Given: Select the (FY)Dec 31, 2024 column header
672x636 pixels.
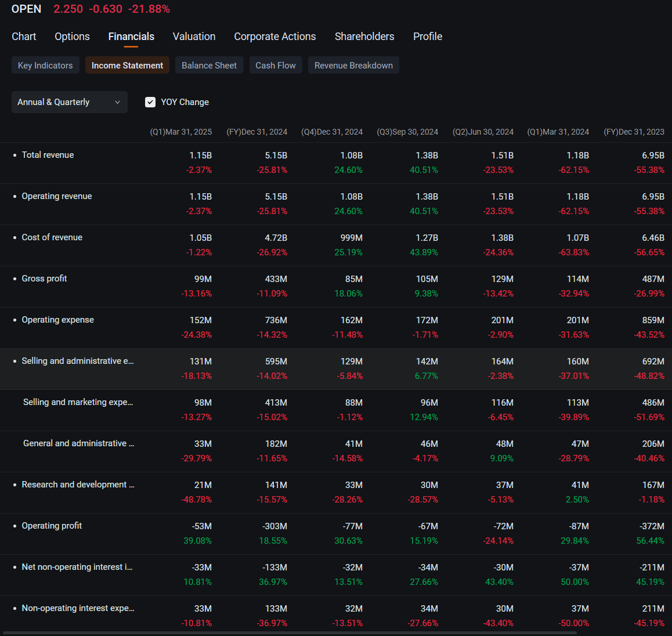Looking at the screenshot, I should point(257,132).
